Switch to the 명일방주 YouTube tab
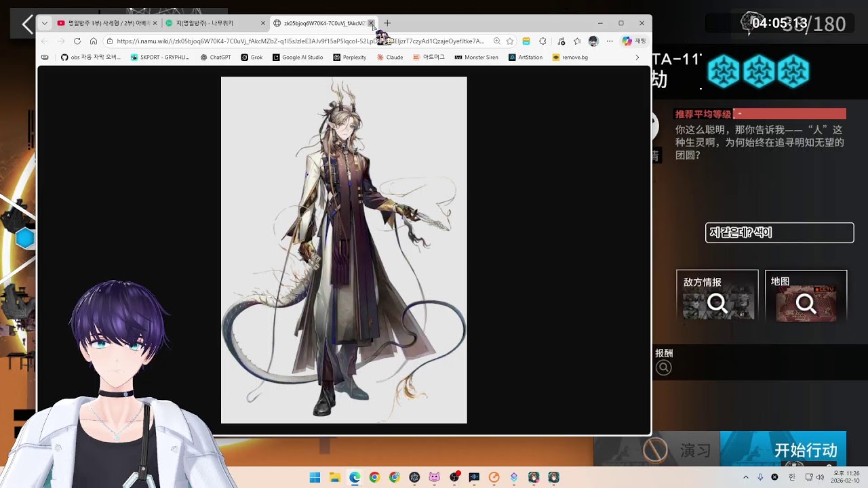Screen dimensions: 868x488 click(x=107, y=23)
